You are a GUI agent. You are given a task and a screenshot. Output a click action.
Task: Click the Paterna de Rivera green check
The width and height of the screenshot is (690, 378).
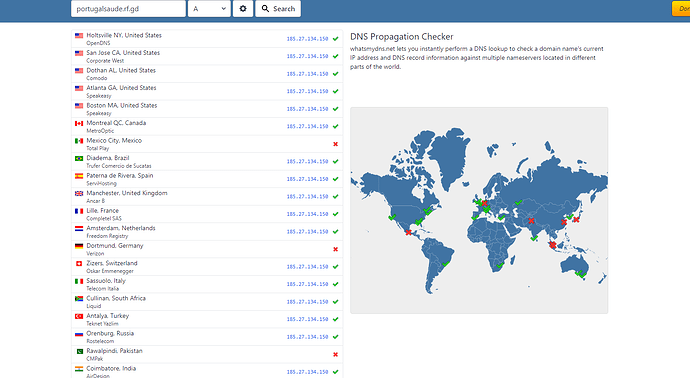[x=336, y=179]
